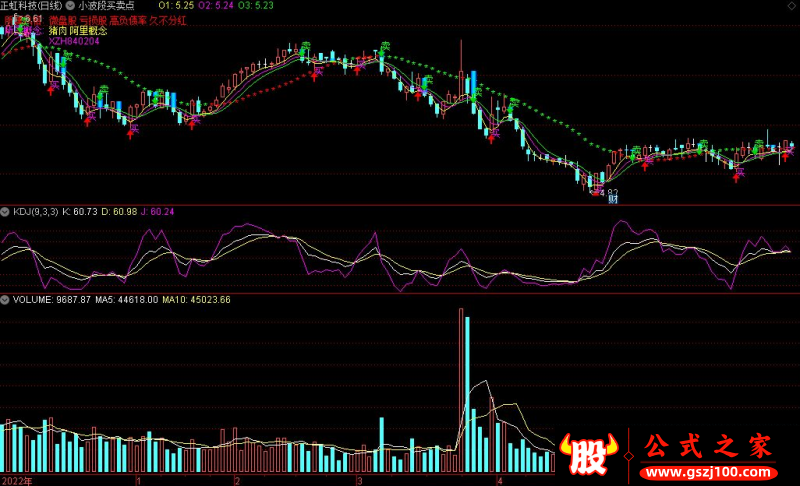Expand the KDJ indicator dropdown arrow
The height and width of the screenshot is (486, 800).
click(5, 212)
